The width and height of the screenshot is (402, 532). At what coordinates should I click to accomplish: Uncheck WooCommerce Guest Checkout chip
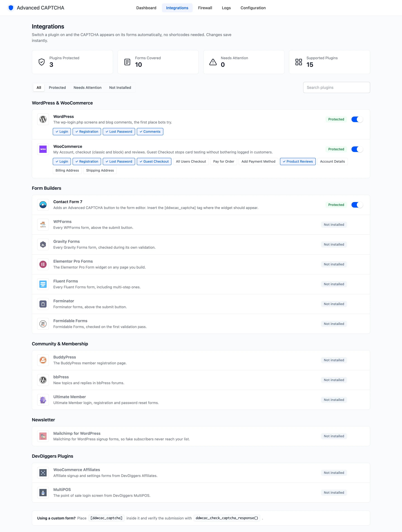154,161
